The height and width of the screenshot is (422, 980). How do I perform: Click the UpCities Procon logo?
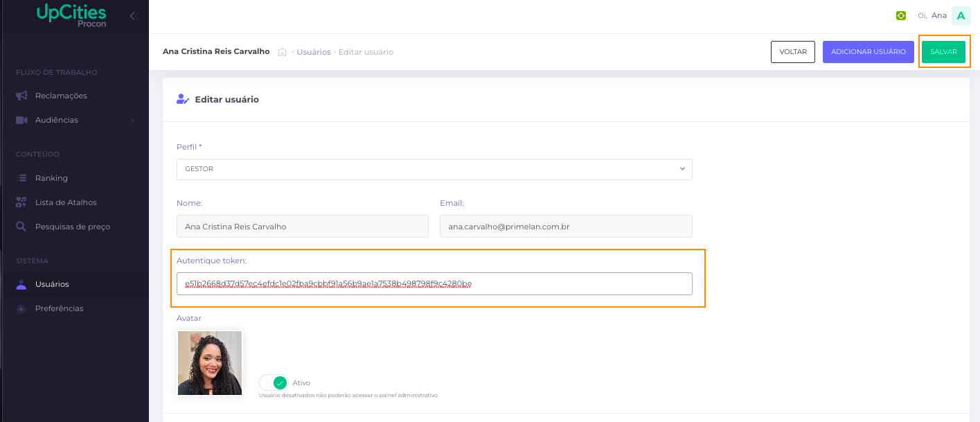[71, 16]
